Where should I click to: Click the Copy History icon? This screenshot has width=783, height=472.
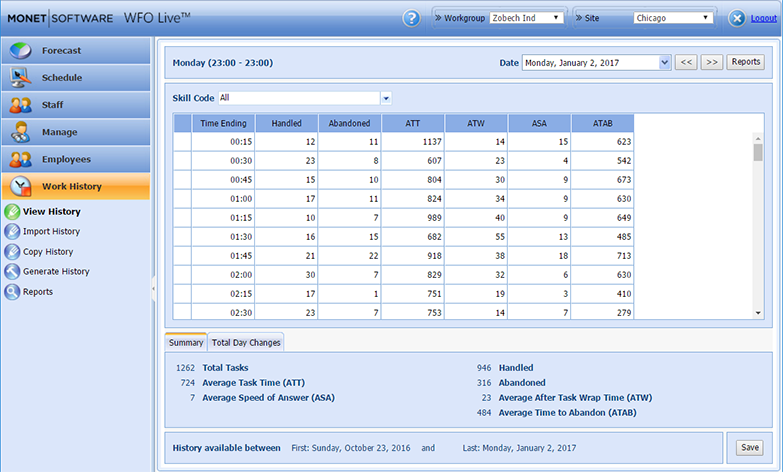[x=12, y=252]
